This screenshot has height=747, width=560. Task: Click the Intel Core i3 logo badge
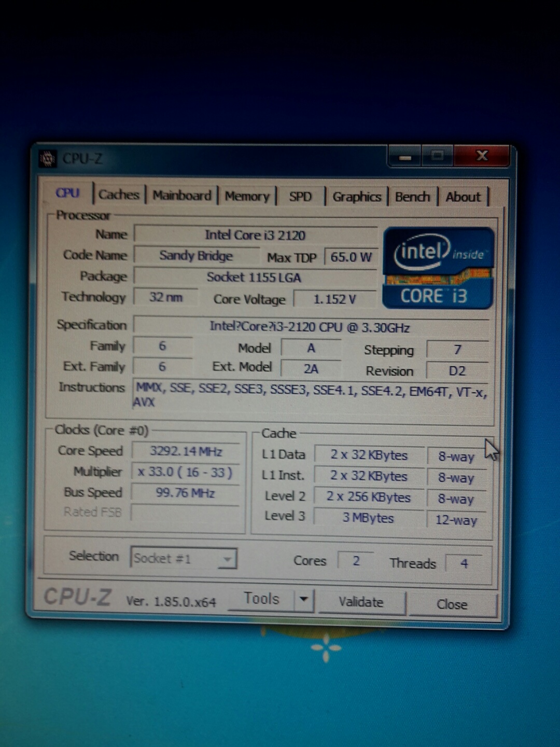[x=438, y=268]
